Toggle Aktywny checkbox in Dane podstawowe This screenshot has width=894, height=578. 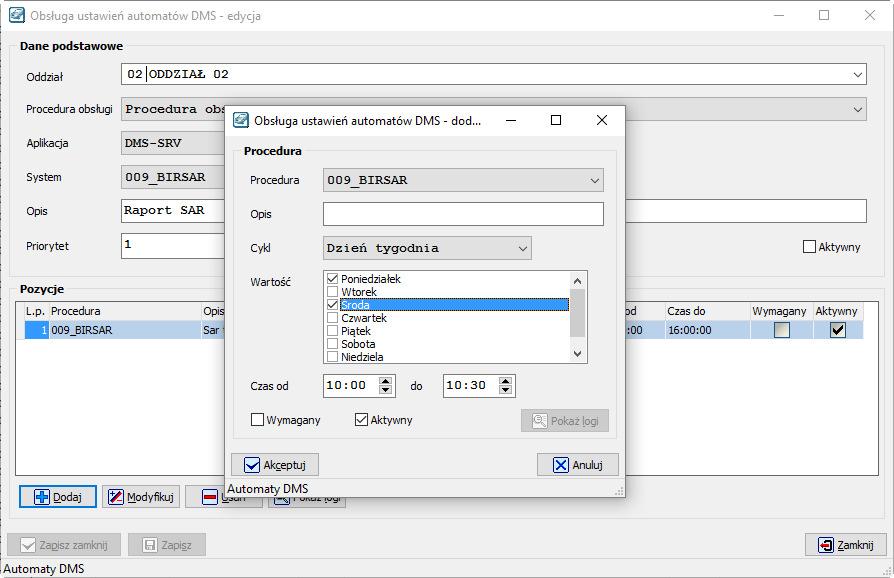[809, 246]
